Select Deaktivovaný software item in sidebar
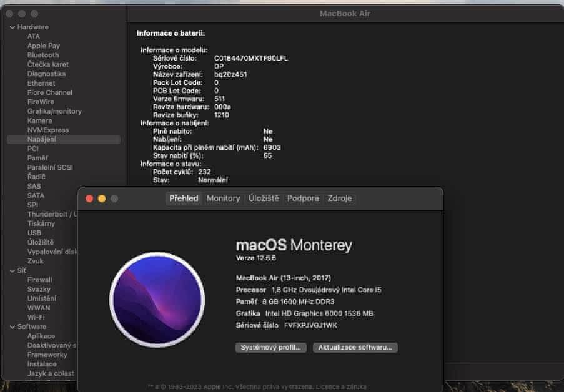The height and width of the screenshot is (392, 564). tap(52, 345)
